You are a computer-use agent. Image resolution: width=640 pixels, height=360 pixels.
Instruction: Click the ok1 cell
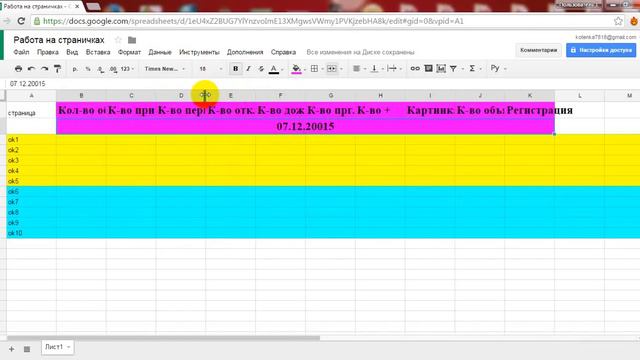pos(31,140)
